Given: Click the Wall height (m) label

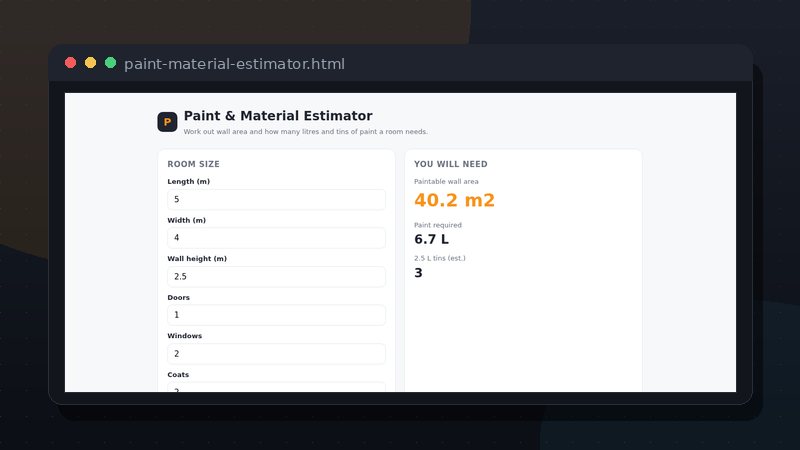Looking at the screenshot, I should 197,259.
